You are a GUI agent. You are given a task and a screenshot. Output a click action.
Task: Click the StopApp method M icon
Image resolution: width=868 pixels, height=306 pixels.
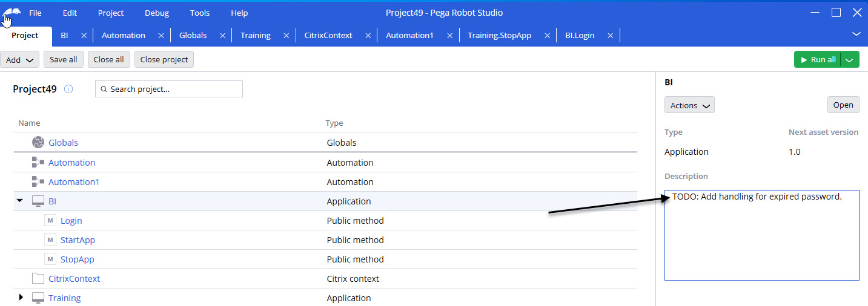tap(50, 259)
